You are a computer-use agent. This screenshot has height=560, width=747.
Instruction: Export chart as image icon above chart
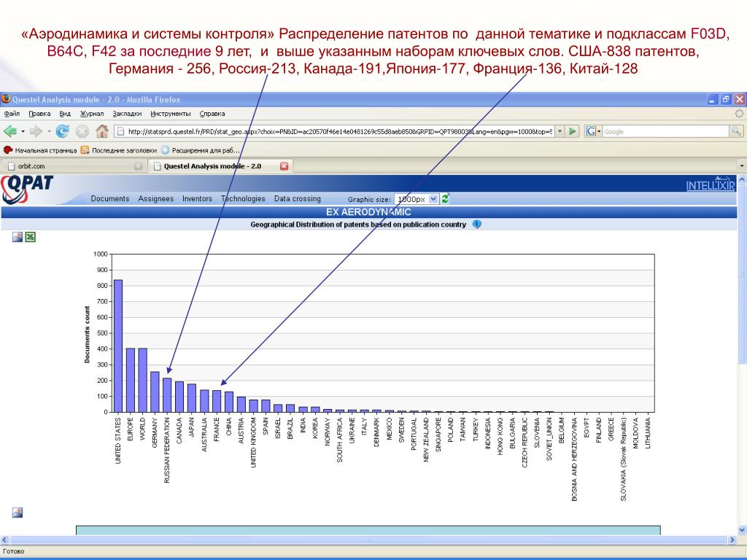tap(18, 237)
